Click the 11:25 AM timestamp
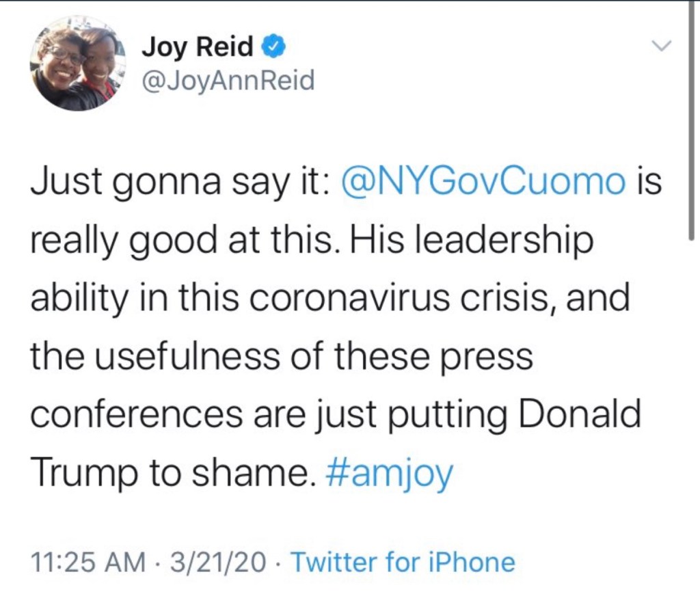Image resolution: width=700 pixels, height=594 pixels. tap(88, 563)
